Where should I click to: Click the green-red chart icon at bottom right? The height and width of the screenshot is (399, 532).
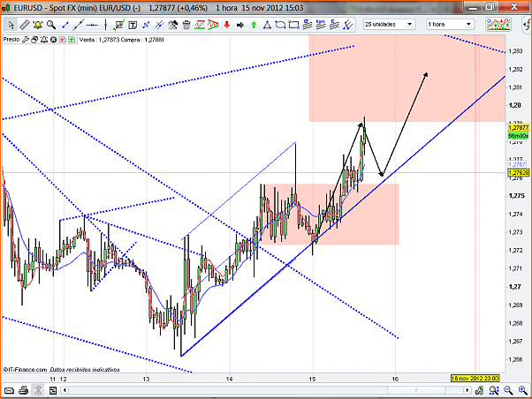pos(479,391)
